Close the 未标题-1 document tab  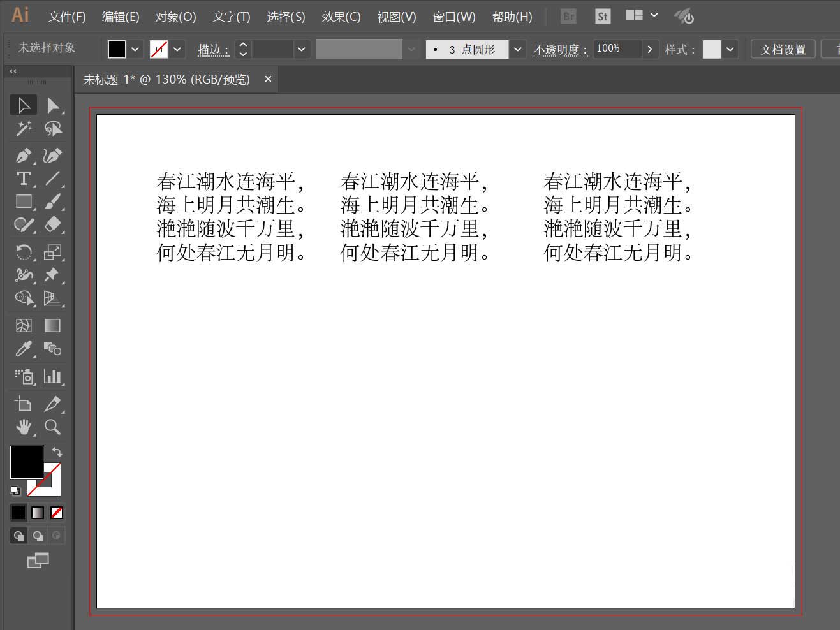[268, 79]
